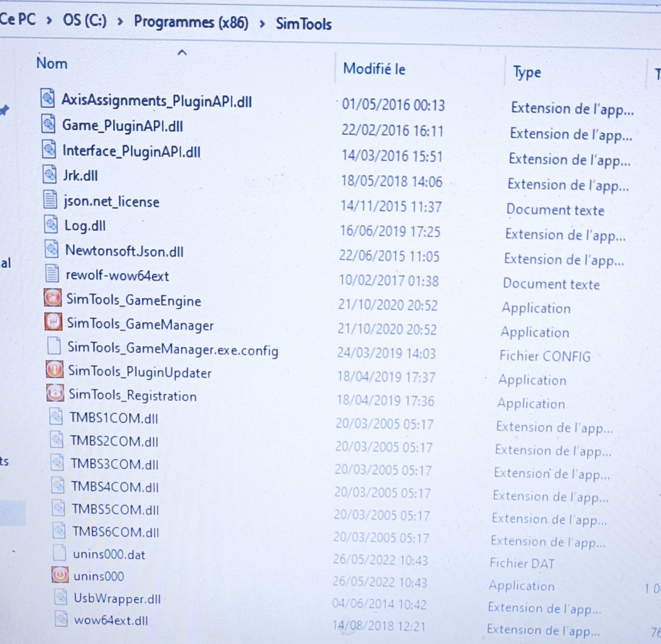The height and width of the screenshot is (644, 661).
Task: Click the Log.dll file icon
Action: click(x=51, y=225)
